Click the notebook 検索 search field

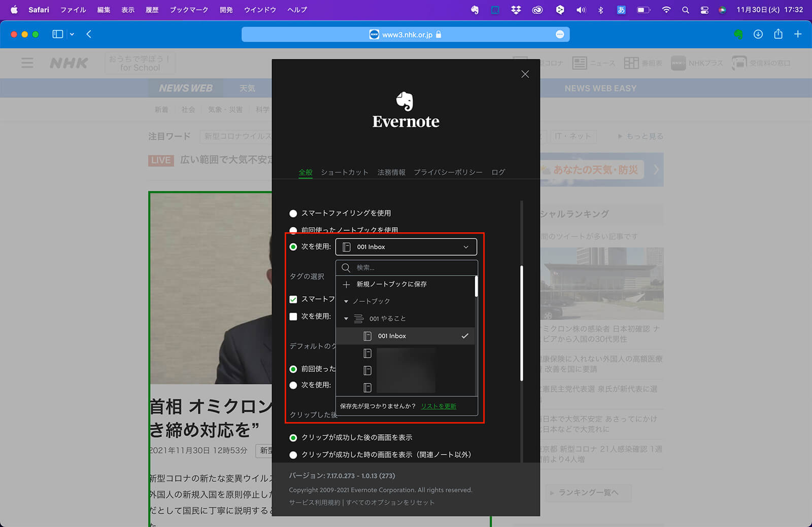[407, 268]
